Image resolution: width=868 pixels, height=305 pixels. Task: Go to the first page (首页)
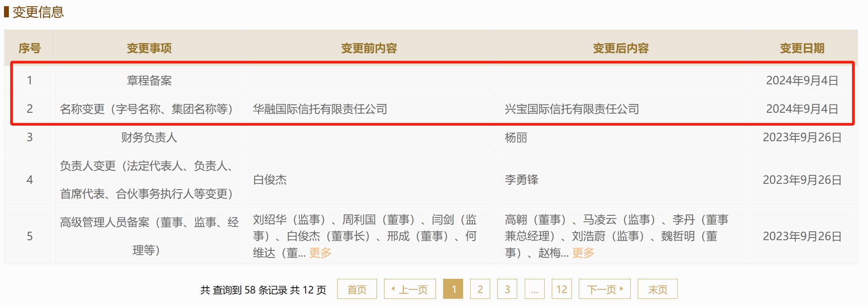[x=357, y=289]
